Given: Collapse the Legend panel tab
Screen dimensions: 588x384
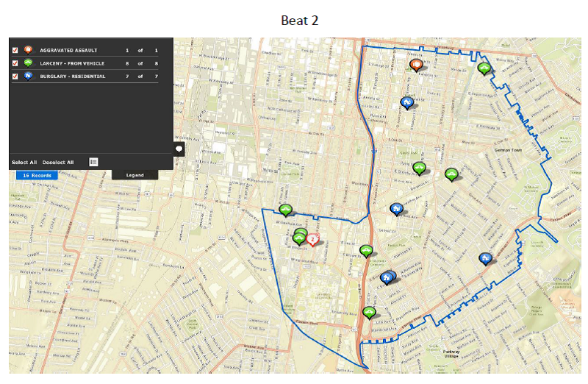Looking at the screenshot, I should (135, 175).
